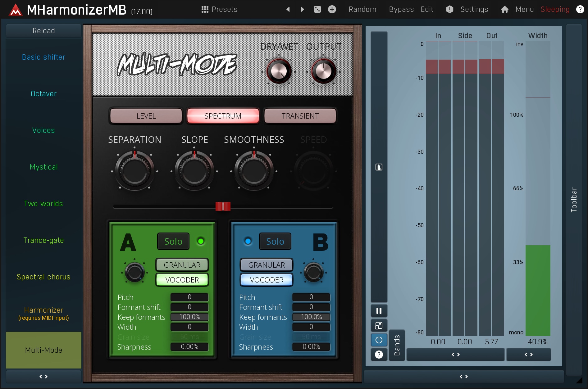Toggle Solo for band B
588x389 pixels.
coord(275,241)
